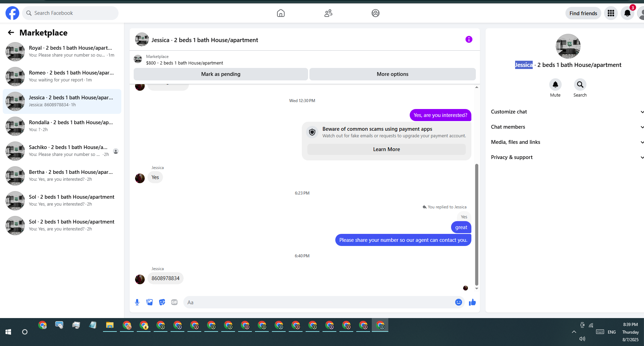Open the Friends icon in top navigation
The height and width of the screenshot is (346, 644).
[328, 13]
